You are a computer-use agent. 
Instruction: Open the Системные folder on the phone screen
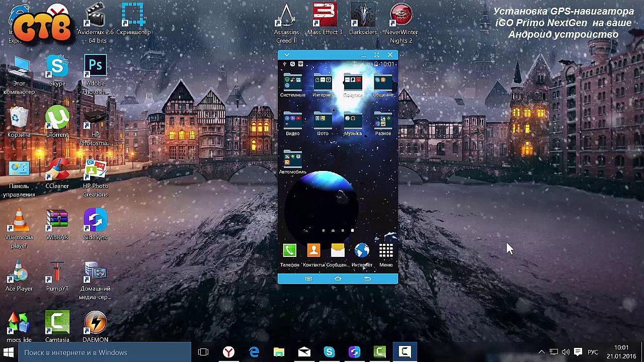[x=292, y=85]
